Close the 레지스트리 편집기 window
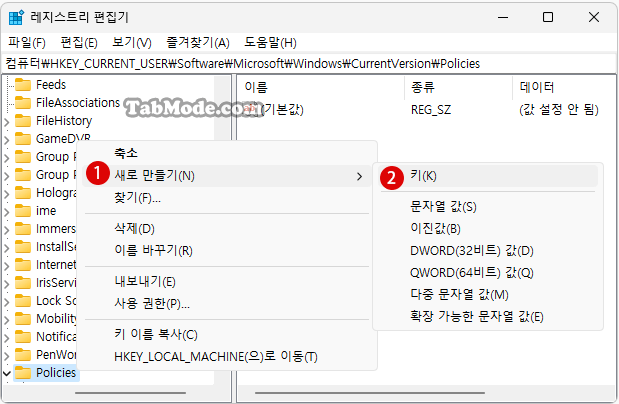Screen dimensions: 619x404 tap(594, 17)
